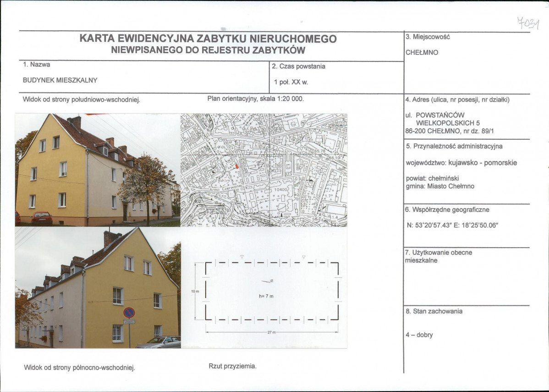The height and width of the screenshot is (392, 549).
Task: Click the 'Rzut przyziemia.' caption
Action: pyautogui.click(x=232, y=366)
